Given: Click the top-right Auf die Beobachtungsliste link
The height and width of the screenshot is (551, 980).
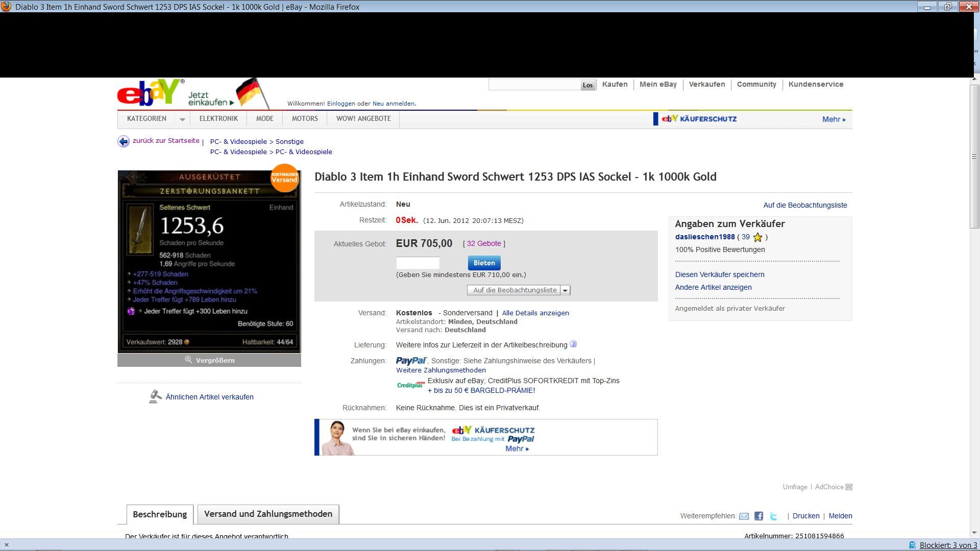Looking at the screenshot, I should (805, 205).
